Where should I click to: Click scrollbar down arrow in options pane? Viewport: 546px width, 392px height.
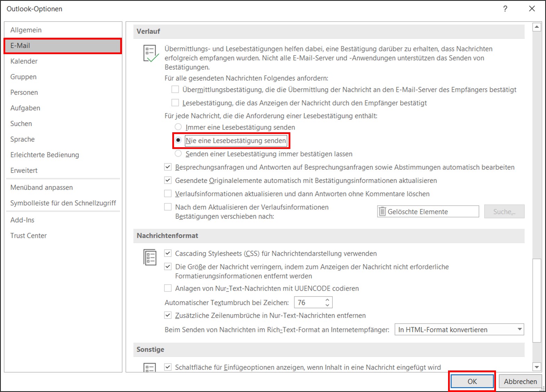(537, 367)
